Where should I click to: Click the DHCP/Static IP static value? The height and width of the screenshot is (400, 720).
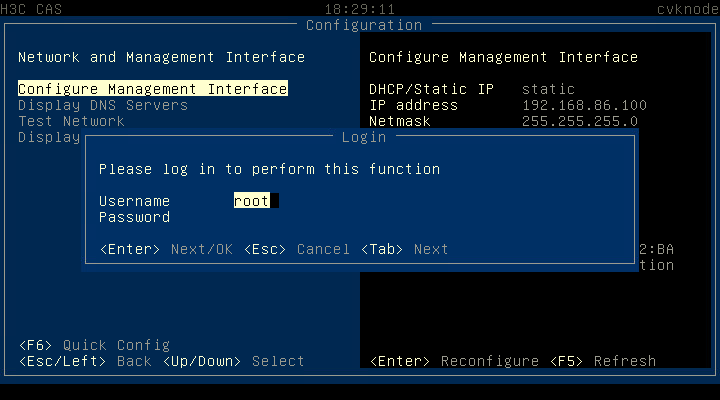coord(548,89)
